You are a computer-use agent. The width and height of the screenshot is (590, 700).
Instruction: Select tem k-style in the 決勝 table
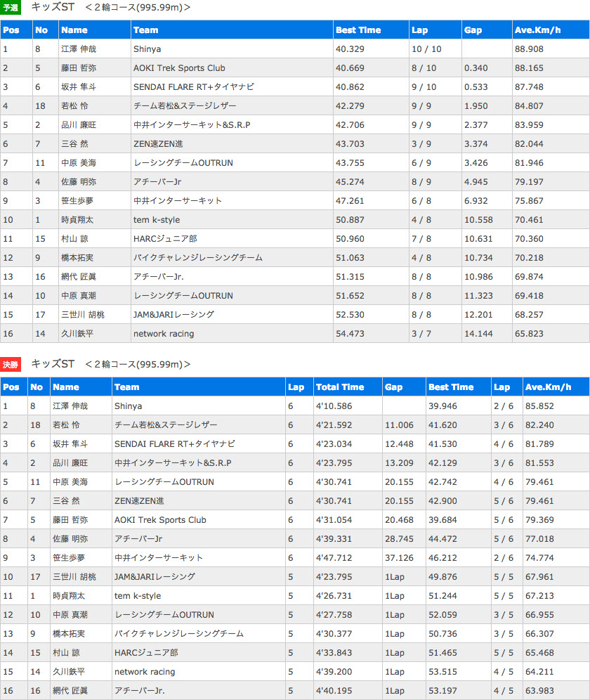click(x=138, y=596)
